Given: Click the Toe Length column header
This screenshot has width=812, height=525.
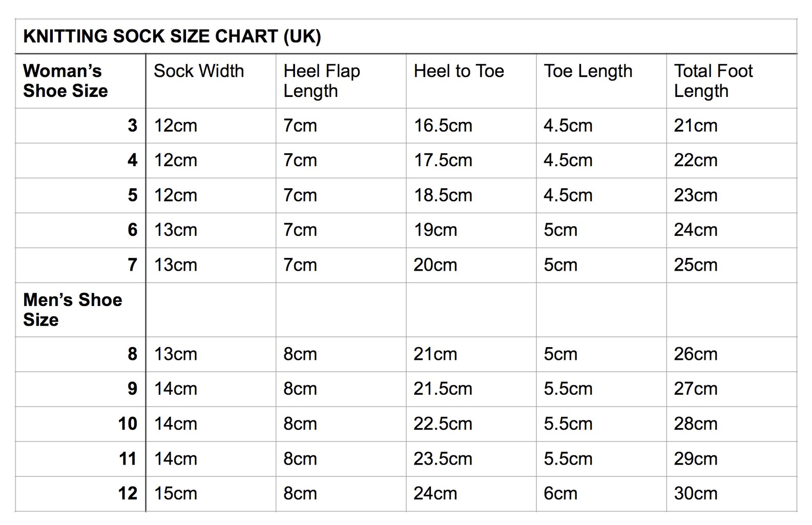Looking at the screenshot, I should [588, 71].
